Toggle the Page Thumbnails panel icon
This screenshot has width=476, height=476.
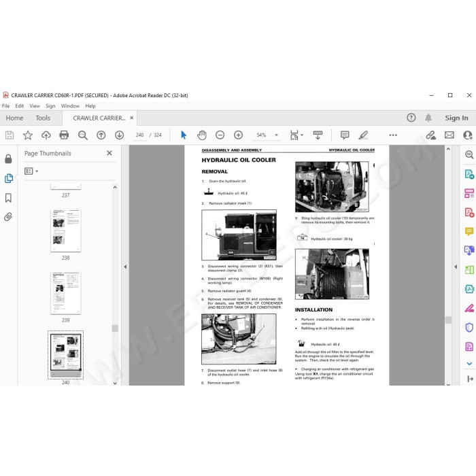[9, 178]
